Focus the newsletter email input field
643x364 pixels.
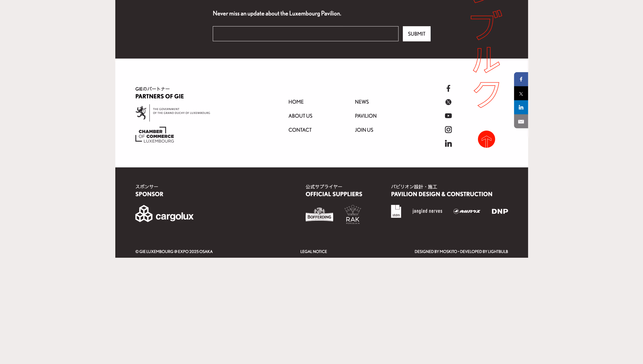pyautogui.click(x=305, y=34)
